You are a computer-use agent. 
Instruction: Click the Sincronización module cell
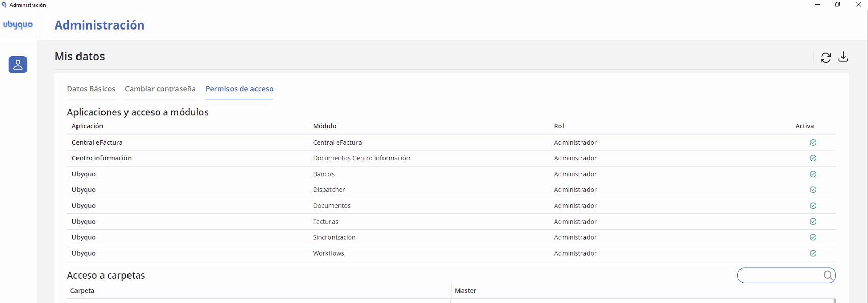click(335, 237)
